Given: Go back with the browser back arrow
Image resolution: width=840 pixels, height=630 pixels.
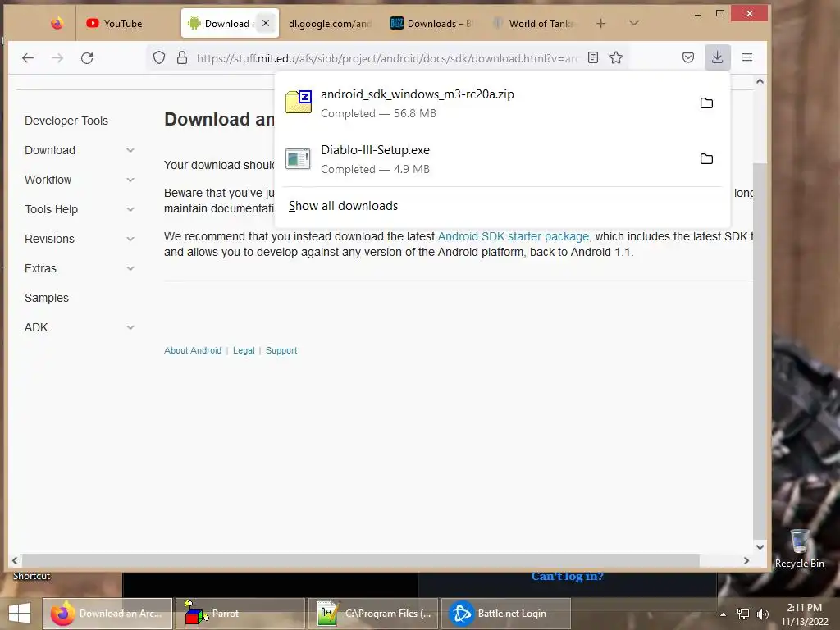Looking at the screenshot, I should tap(28, 58).
